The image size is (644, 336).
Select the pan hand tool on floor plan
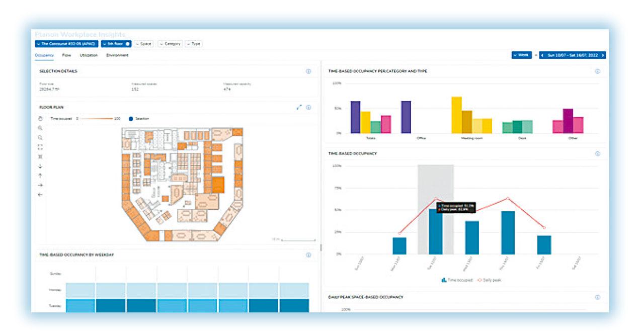tap(40, 119)
